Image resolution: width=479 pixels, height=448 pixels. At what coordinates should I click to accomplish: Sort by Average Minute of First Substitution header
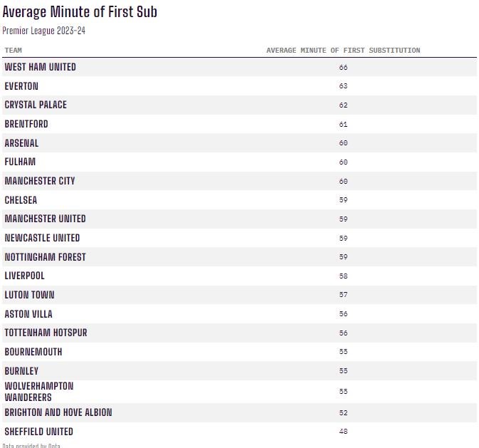[x=343, y=51]
